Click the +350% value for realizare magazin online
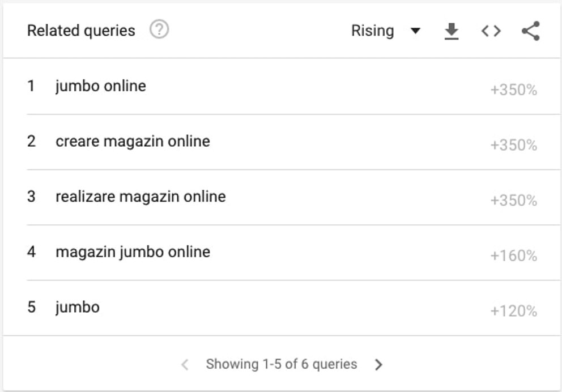Viewport: 562px width, 392px height. [514, 201]
